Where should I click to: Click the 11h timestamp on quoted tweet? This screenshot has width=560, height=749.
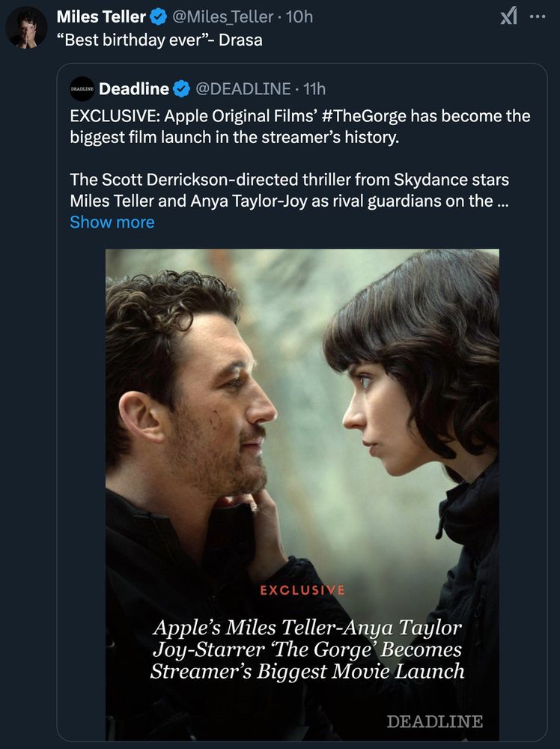point(314,89)
